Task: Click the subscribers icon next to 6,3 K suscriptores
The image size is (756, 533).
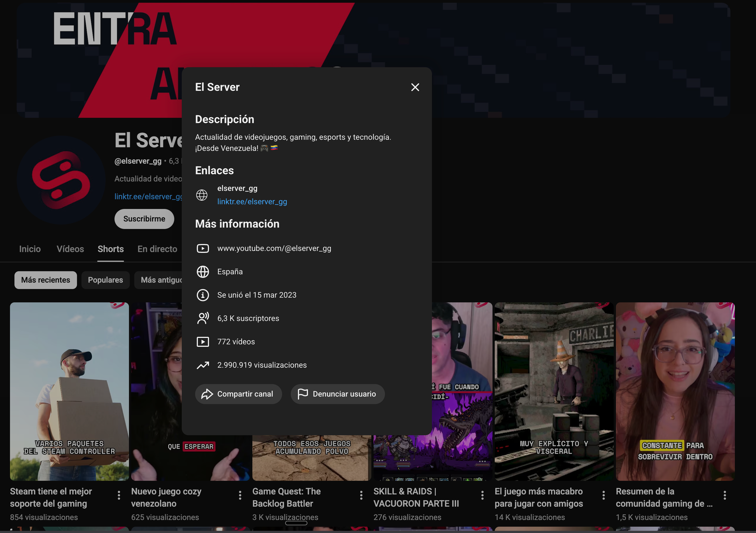Action: coord(203,318)
